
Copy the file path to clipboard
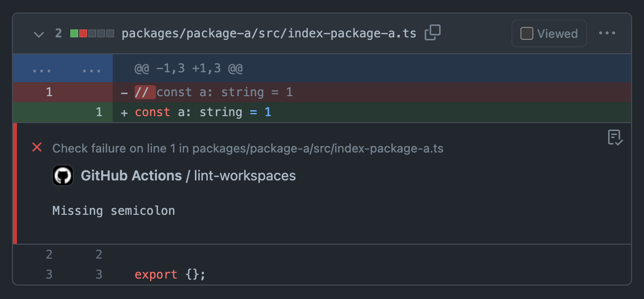coord(432,33)
